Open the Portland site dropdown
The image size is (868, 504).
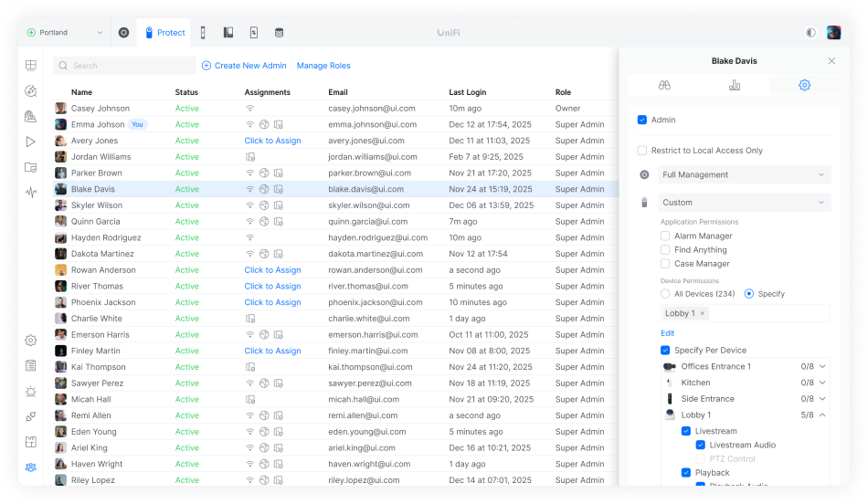pyautogui.click(x=66, y=33)
